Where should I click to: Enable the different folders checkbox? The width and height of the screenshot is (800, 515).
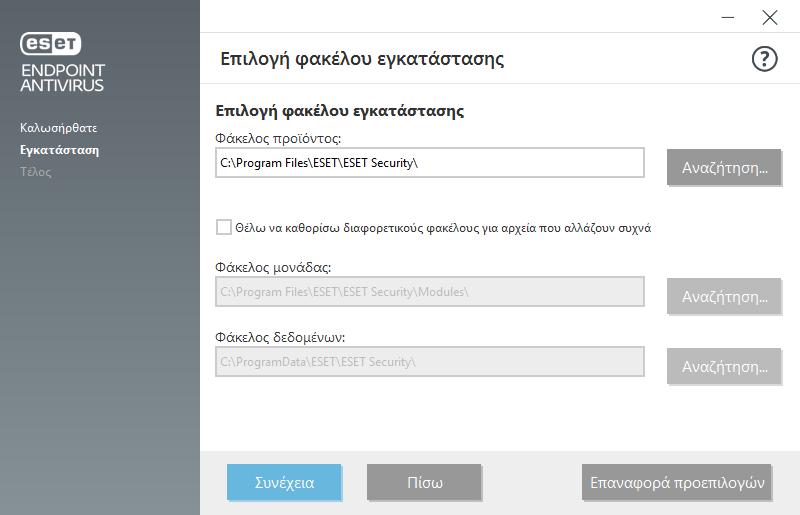(223, 227)
